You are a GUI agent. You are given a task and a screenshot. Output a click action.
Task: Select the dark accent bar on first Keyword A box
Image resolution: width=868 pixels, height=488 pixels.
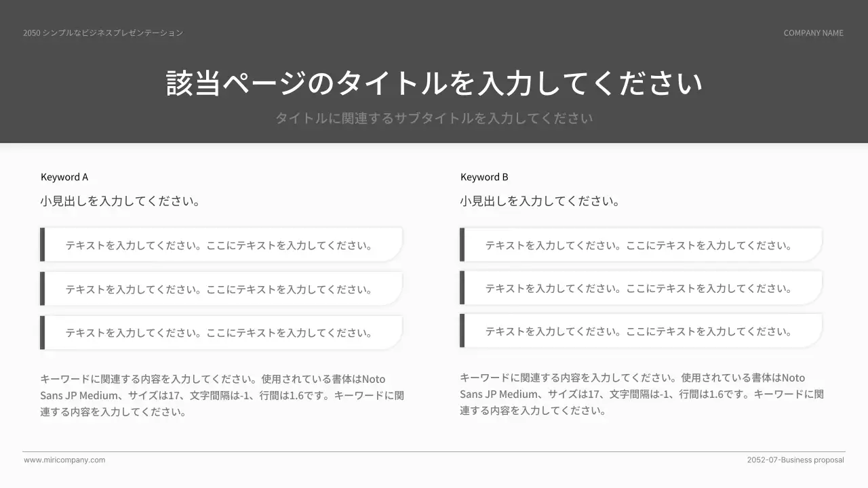(x=42, y=245)
